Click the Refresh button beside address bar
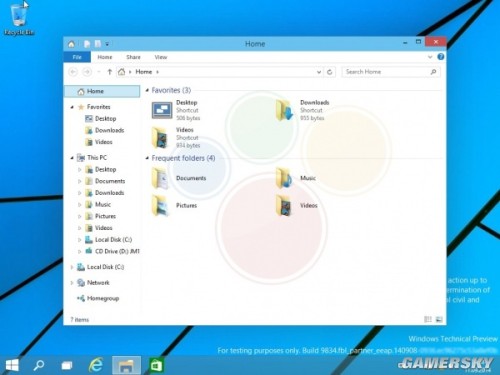Image resolution: width=500 pixels, height=375 pixels. tap(330, 72)
